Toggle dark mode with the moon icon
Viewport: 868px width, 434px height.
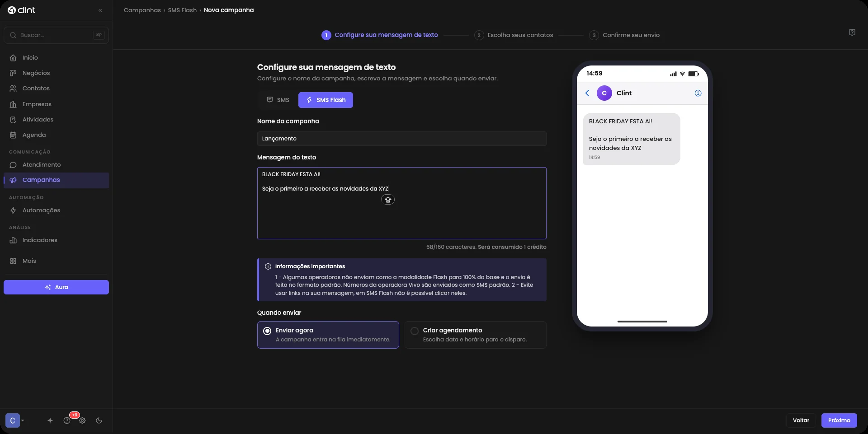click(99, 420)
